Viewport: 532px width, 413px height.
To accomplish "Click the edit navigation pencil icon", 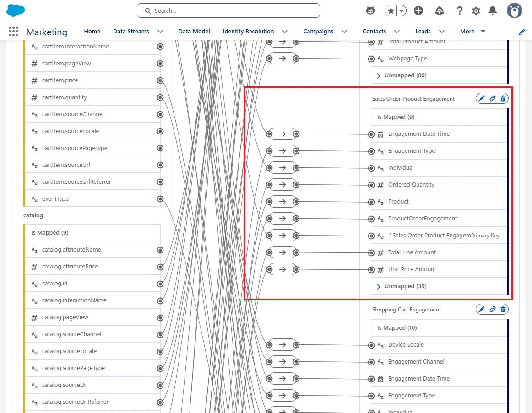I will point(522,32).
